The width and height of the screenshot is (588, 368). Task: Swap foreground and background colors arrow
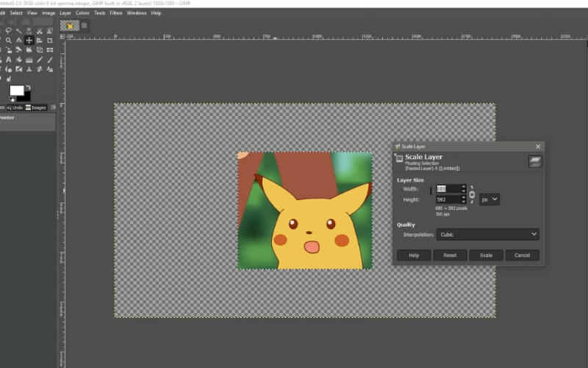28,88
